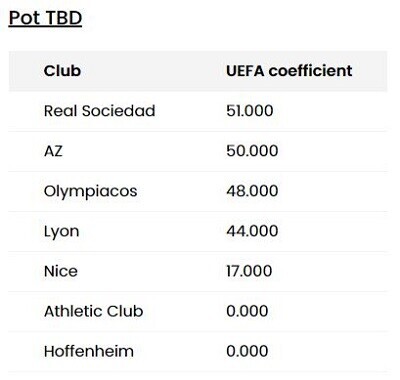The height and width of the screenshot is (380, 400).
Task: Click Real Sociedad's 51.000 coefficient
Action: [250, 111]
